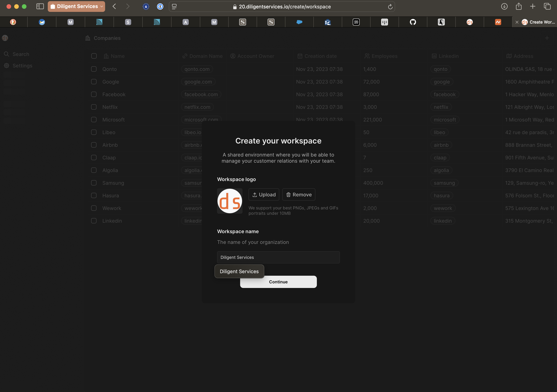Click the Share icon in the toolbar
Screen dimensions: 557x392
pos(519,6)
